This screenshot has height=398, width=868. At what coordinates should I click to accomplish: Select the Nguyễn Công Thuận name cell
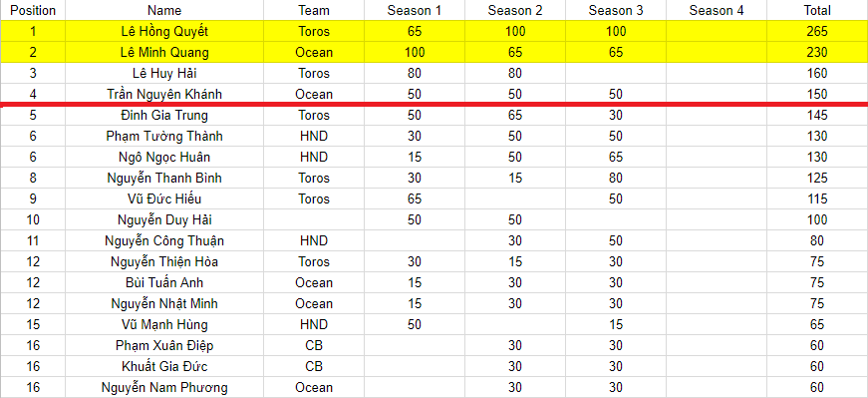click(x=164, y=241)
